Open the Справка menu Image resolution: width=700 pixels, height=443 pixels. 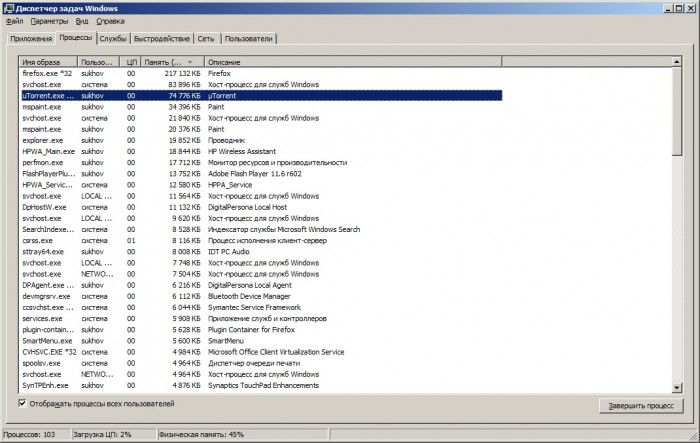[110, 21]
